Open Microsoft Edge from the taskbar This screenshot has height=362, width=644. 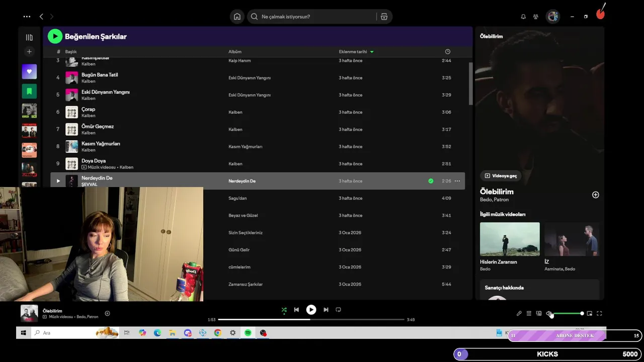point(157,333)
